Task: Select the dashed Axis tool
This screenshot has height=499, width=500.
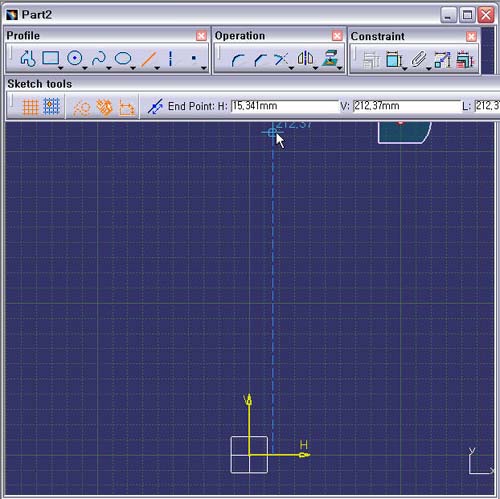Action: (x=170, y=59)
